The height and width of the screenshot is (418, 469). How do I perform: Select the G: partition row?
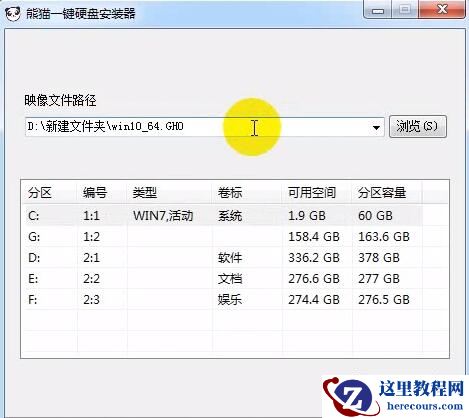pos(223,237)
